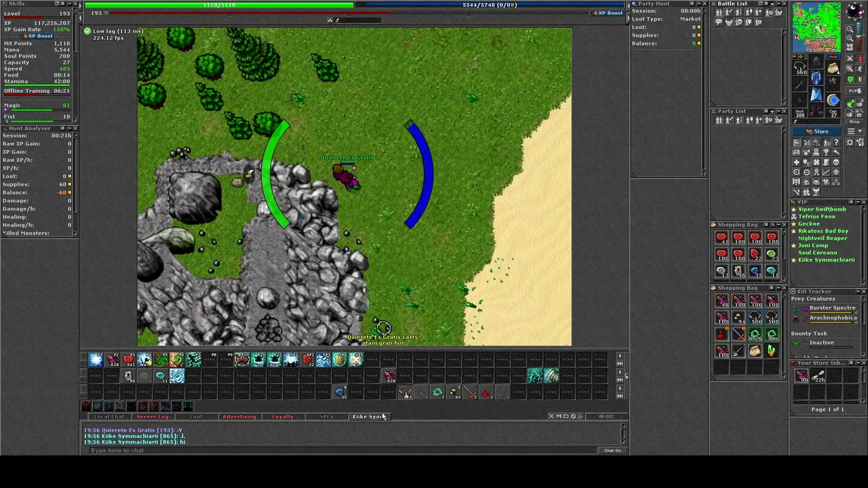Open menu dropdown arrow beside hamburger
The width and height of the screenshot is (868, 488).
coord(860,131)
